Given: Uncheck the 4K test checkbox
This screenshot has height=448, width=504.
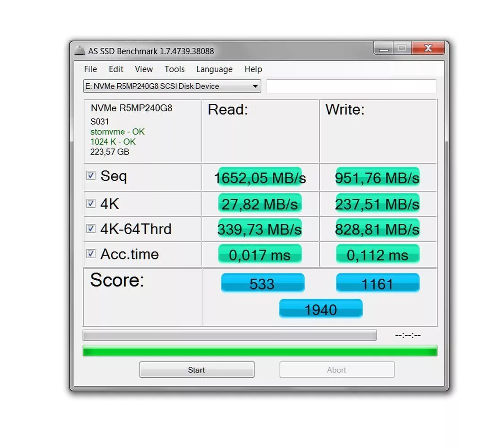Looking at the screenshot, I should (x=91, y=204).
